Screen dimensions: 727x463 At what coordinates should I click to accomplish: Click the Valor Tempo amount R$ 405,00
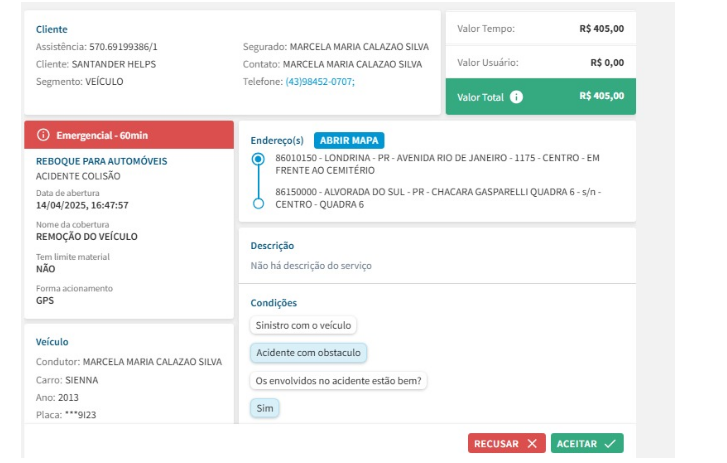click(601, 29)
